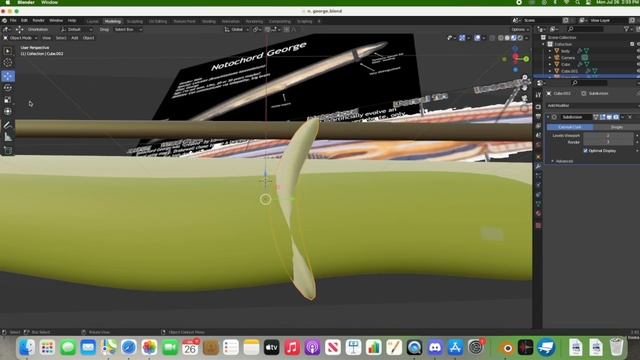Select the Cursor tool in left toolbar
Screen dimensions: 640x360
click(8, 62)
